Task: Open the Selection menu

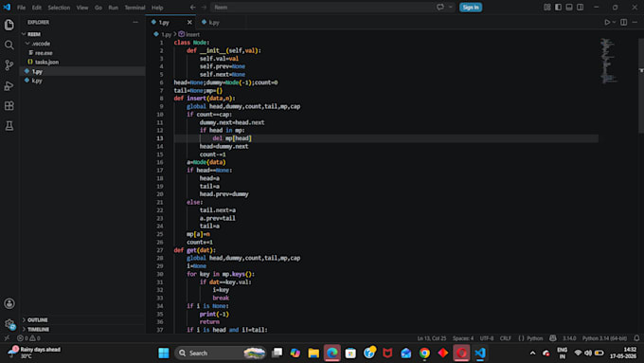Action: (59, 8)
